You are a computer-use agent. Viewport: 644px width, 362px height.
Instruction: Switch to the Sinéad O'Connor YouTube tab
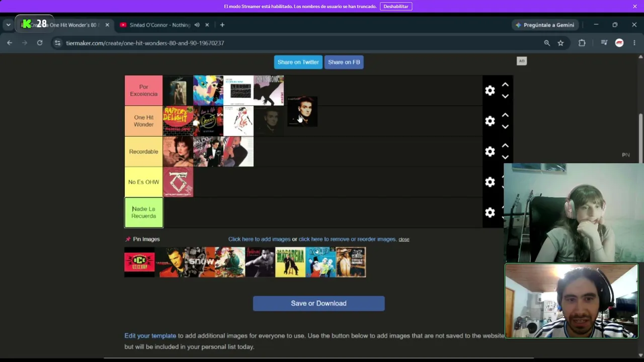click(159, 25)
